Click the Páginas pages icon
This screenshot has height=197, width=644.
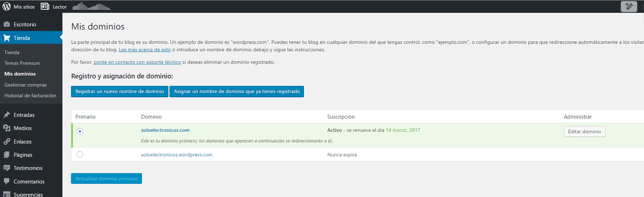(7, 155)
